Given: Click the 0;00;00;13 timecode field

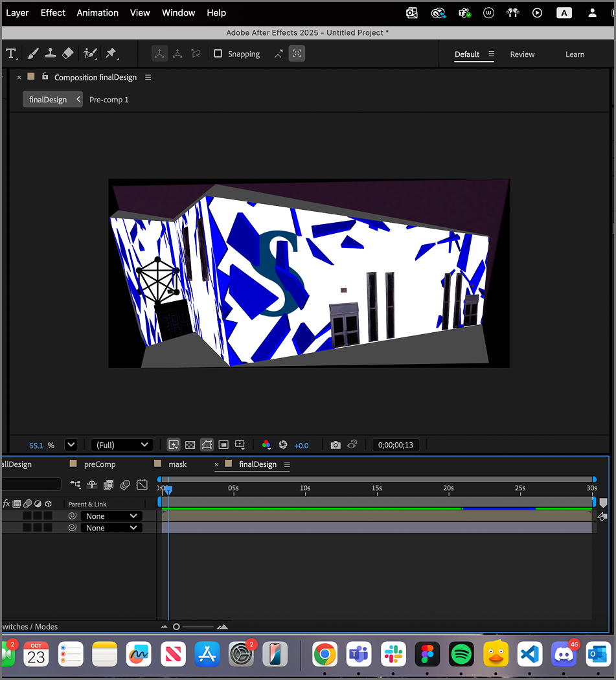Looking at the screenshot, I should point(396,445).
